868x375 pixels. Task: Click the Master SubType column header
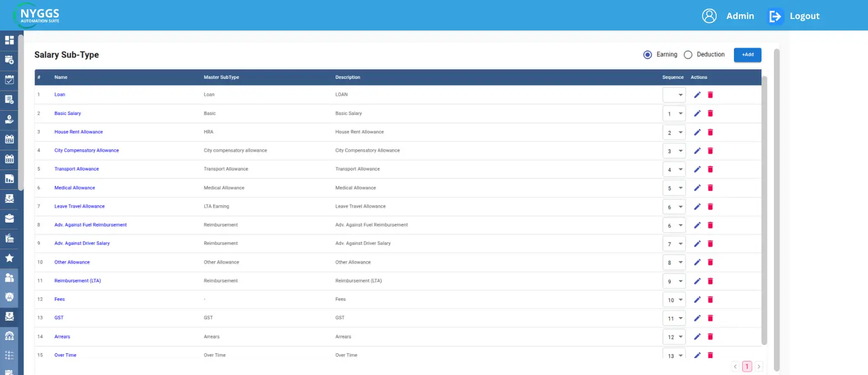221,77
